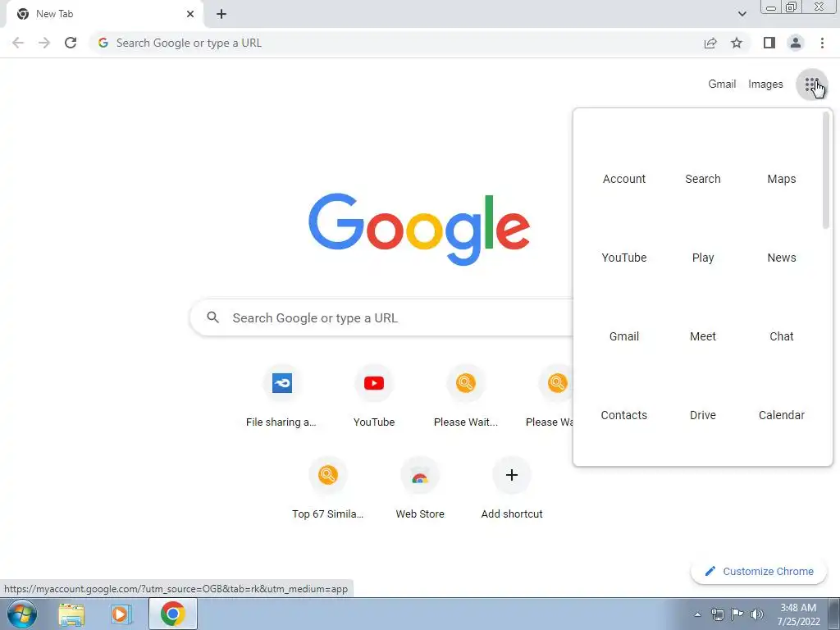Click the Add shortcut plus tile

point(512,487)
